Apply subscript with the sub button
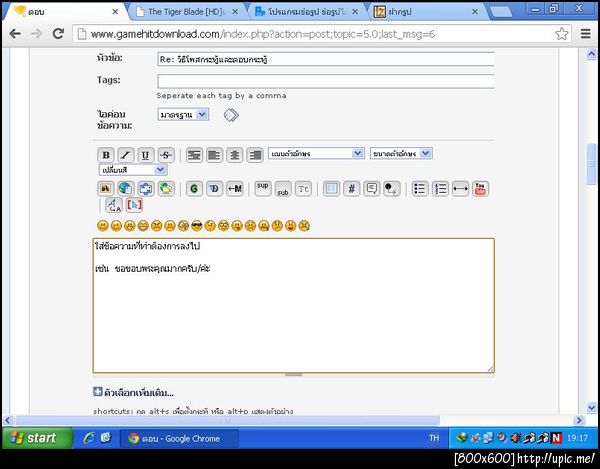Image resolution: width=600 pixels, height=469 pixels. click(x=283, y=189)
